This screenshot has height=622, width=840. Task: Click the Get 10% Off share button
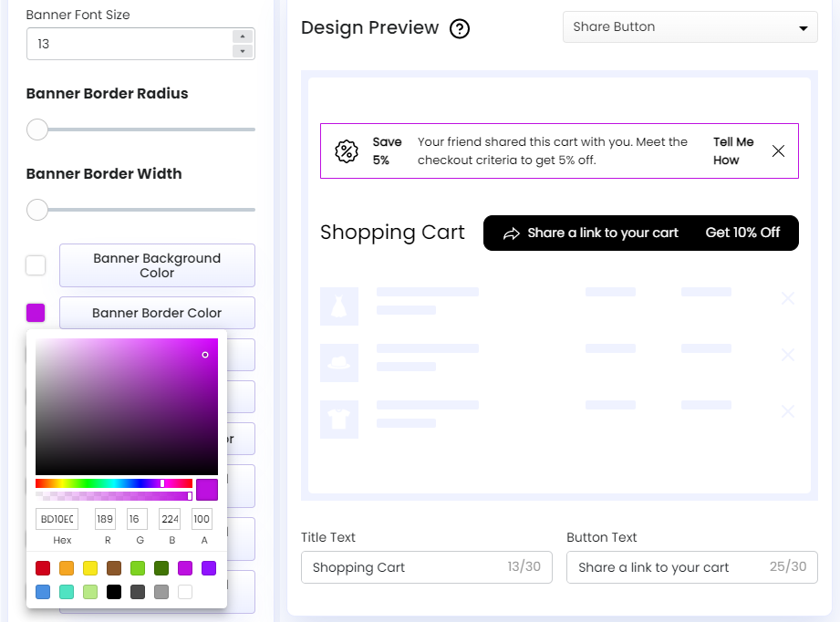[x=743, y=233]
